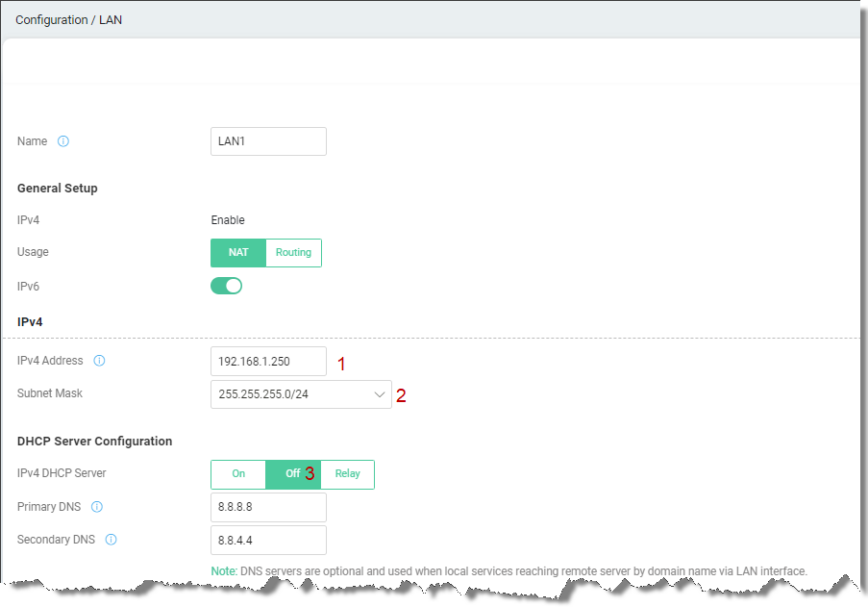Click the Name field containing LAN1
Image resolution: width=868 pixels, height=607 pixels.
(268, 141)
